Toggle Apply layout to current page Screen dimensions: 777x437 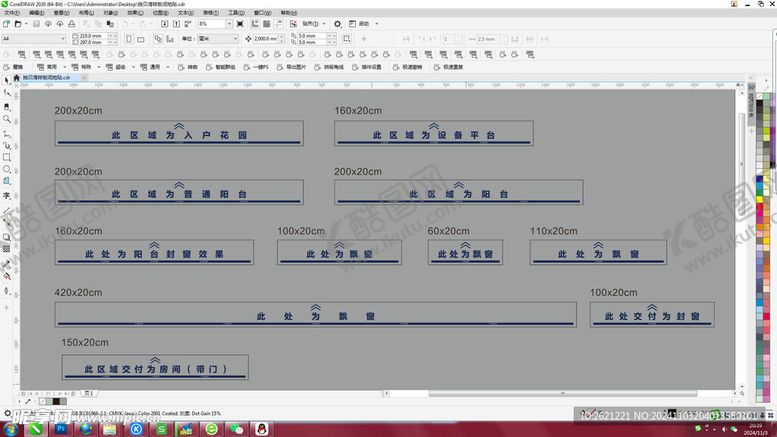(170, 39)
